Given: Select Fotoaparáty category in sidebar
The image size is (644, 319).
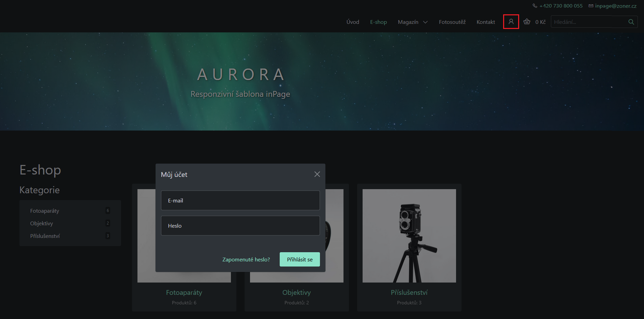Looking at the screenshot, I should click(x=45, y=211).
